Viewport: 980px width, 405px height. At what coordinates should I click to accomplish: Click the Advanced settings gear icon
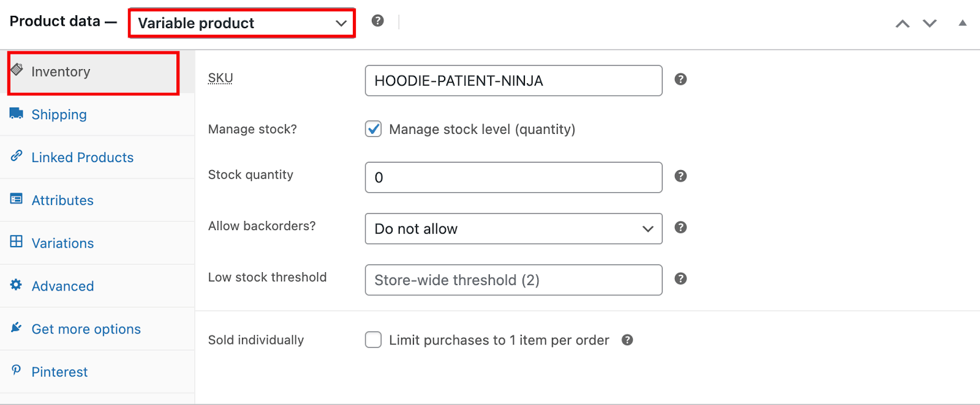point(17,286)
